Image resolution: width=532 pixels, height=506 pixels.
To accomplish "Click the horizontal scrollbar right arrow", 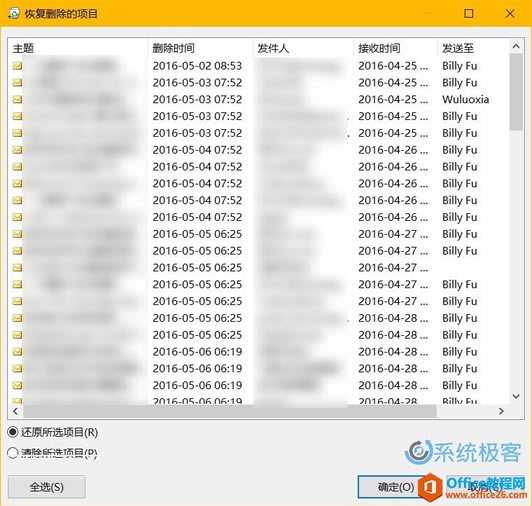I will 501,411.
